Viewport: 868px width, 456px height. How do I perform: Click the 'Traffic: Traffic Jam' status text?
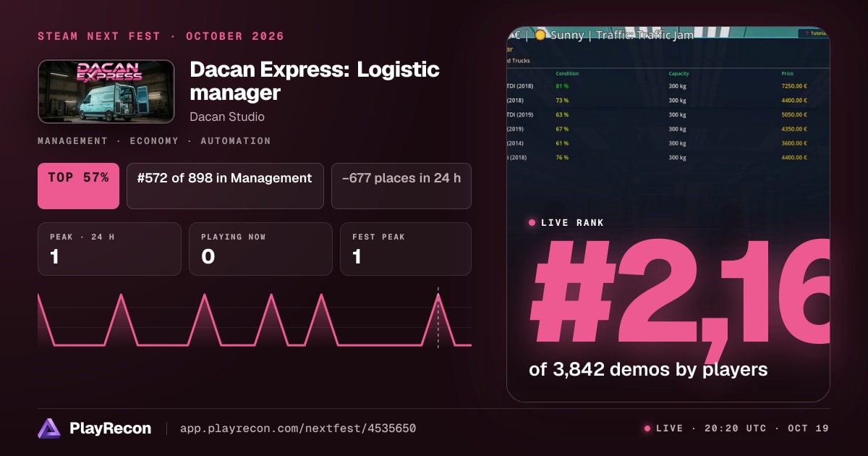[646, 35]
